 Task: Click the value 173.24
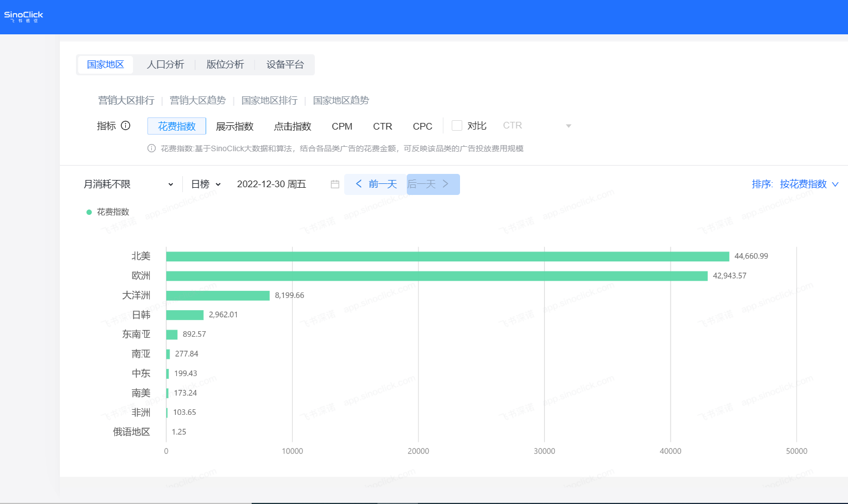(185, 393)
